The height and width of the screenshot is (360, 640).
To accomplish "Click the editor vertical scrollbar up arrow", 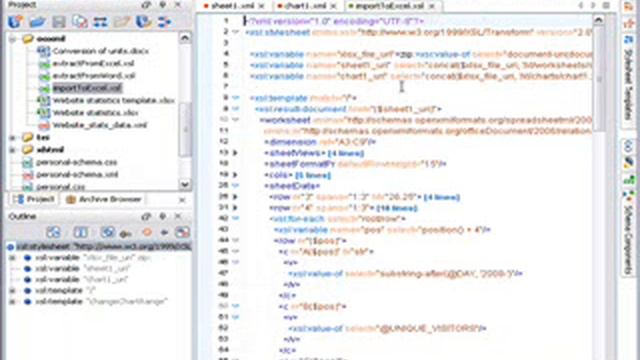I will click(x=598, y=19).
